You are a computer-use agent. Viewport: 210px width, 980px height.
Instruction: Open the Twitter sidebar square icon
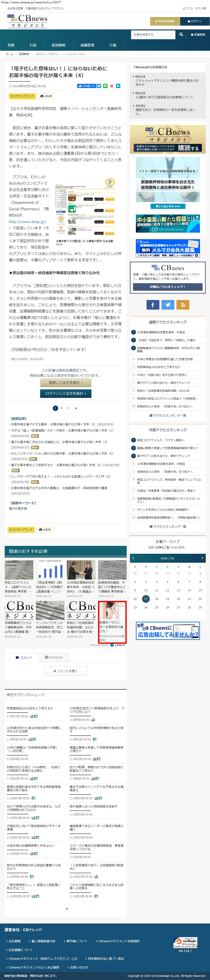(x=168, y=304)
